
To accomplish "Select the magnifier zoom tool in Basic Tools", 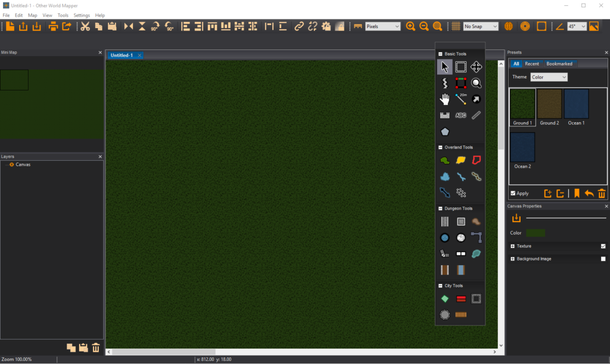I will pos(476,83).
